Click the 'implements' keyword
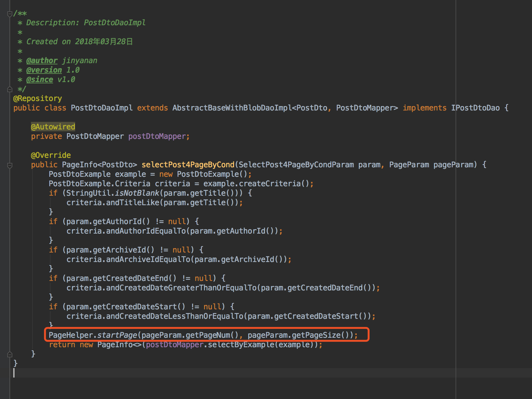This screenshot has height=399, width=532. click(425, 108)
